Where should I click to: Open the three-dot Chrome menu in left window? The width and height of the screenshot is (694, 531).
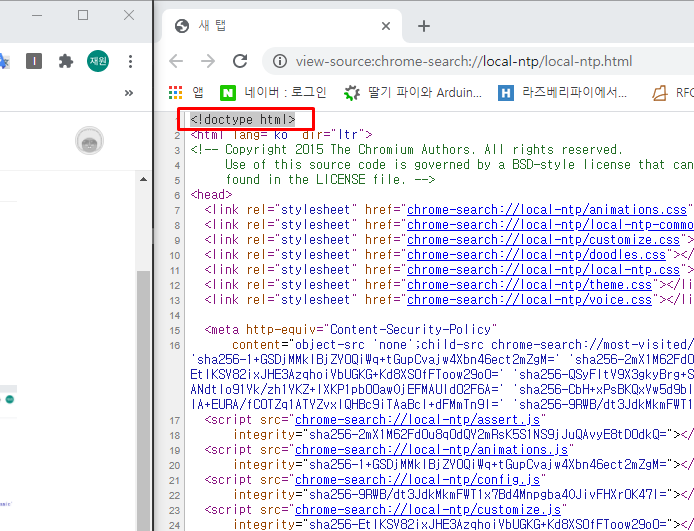pyautogui.click(x=130, y=61)
